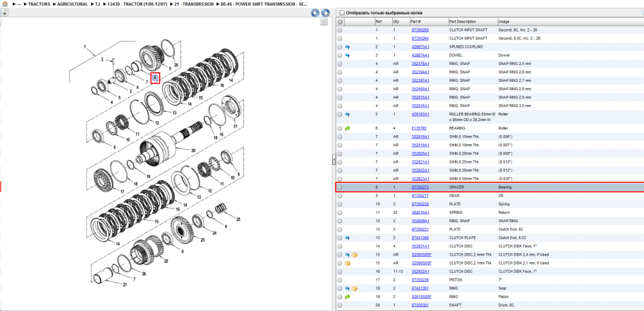Viewport: 644px width, 311px height.
Task: Go to next diagram with right arrow
Action: 325,13
